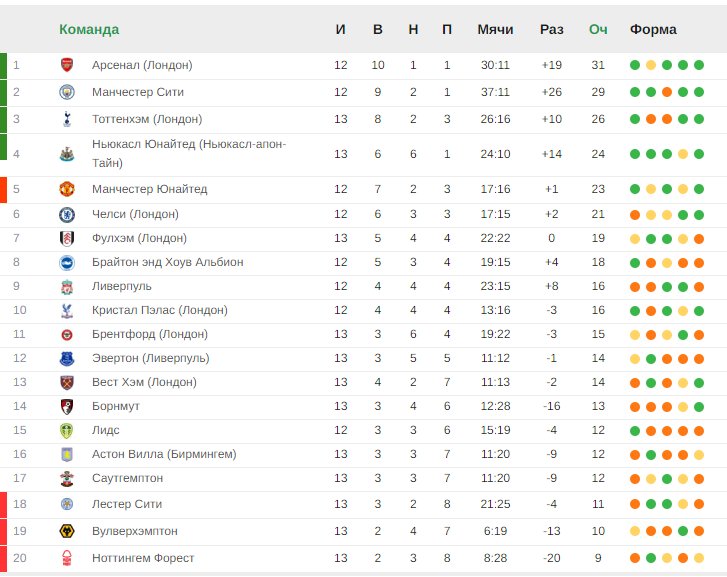Open the Tottenham crest icon
The width and height of the screenshot is (727, 577).
click(x=67, y=119)
